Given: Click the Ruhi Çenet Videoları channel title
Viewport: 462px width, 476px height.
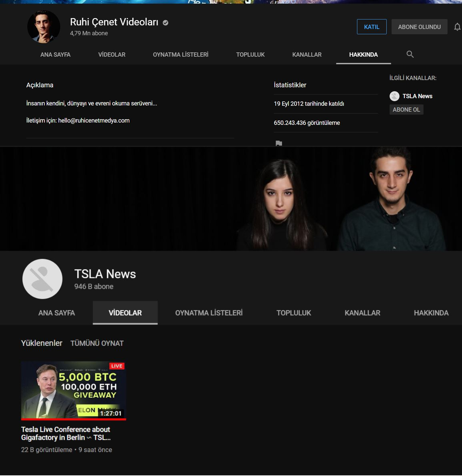Looking at the screenshot, I should point(114,22).
